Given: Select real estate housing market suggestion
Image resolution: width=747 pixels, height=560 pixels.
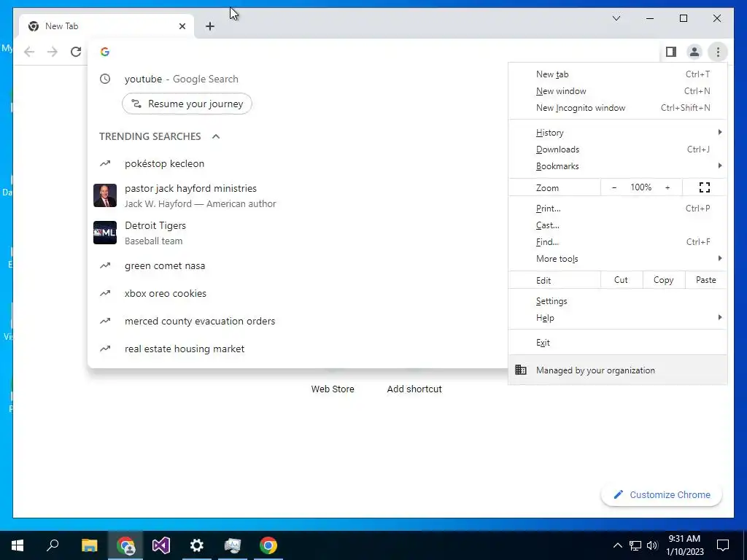Looking at the screenshot, I should [x=298, y=349].
